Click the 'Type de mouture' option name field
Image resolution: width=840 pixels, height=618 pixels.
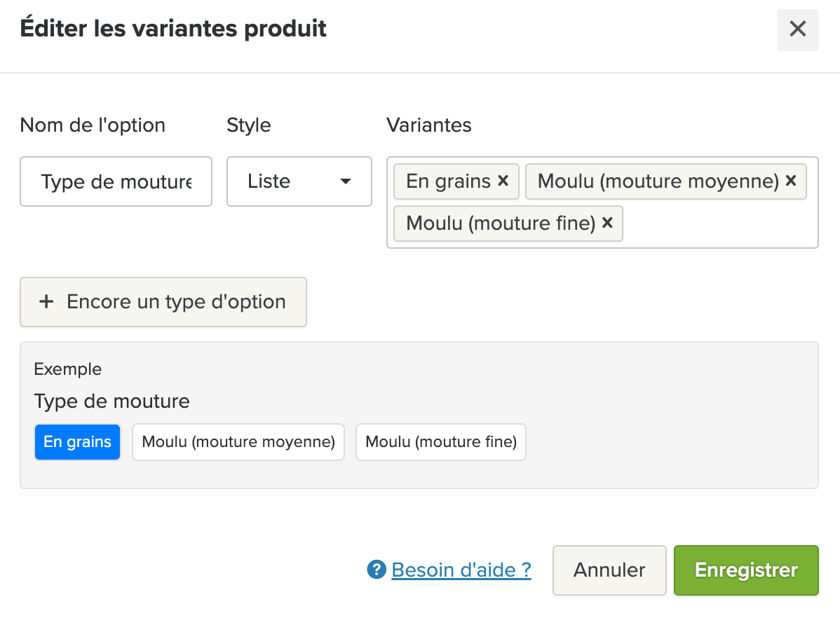pos(116,181)
